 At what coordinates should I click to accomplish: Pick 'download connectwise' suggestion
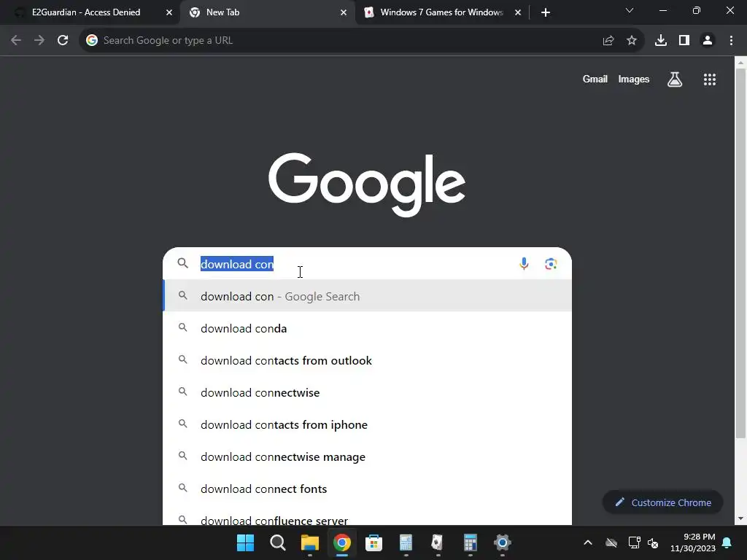tap(368, 392)
